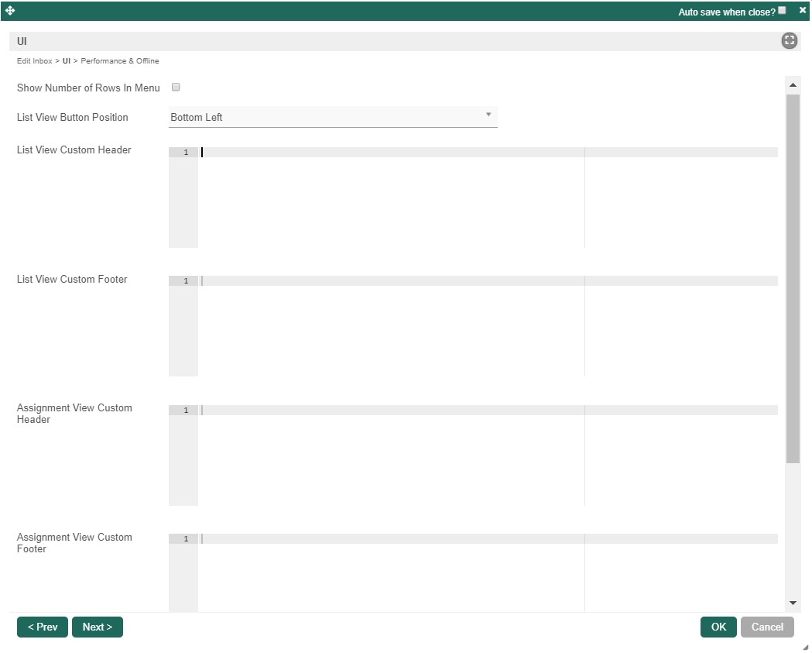Select the UI breadcrumb item
The image size is (812, 653).
tap(67, 60)
